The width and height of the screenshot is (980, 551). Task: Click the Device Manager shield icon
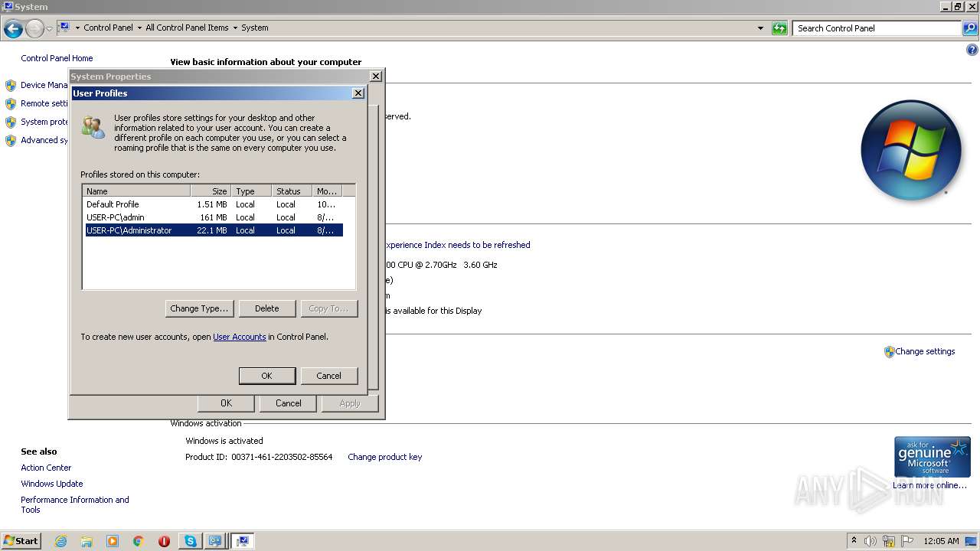point(11,86)
